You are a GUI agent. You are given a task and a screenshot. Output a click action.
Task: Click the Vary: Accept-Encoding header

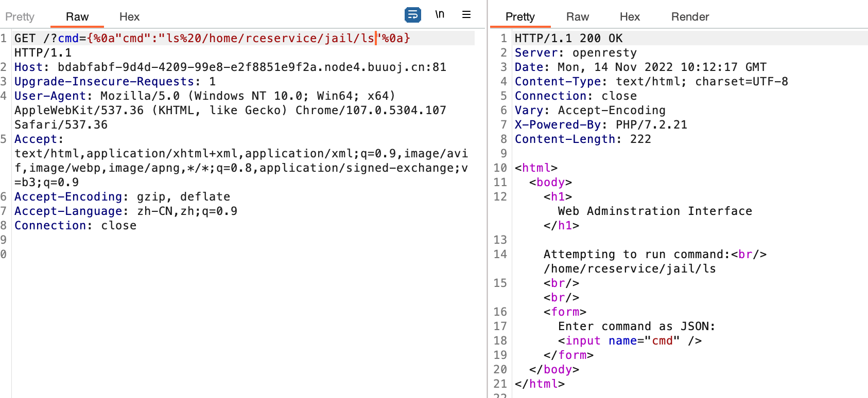pyautogui.click(x=590, y=110)
